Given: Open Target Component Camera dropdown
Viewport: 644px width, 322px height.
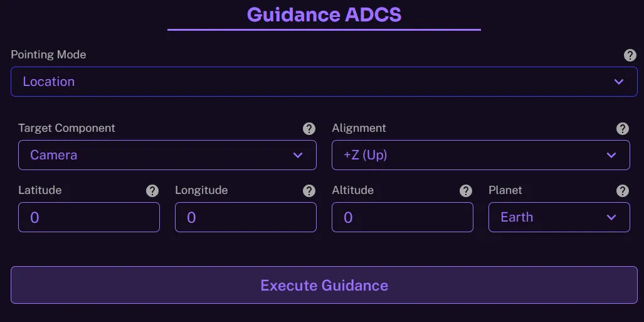Looking at the screenshot, I should click(x=157, y=155).
